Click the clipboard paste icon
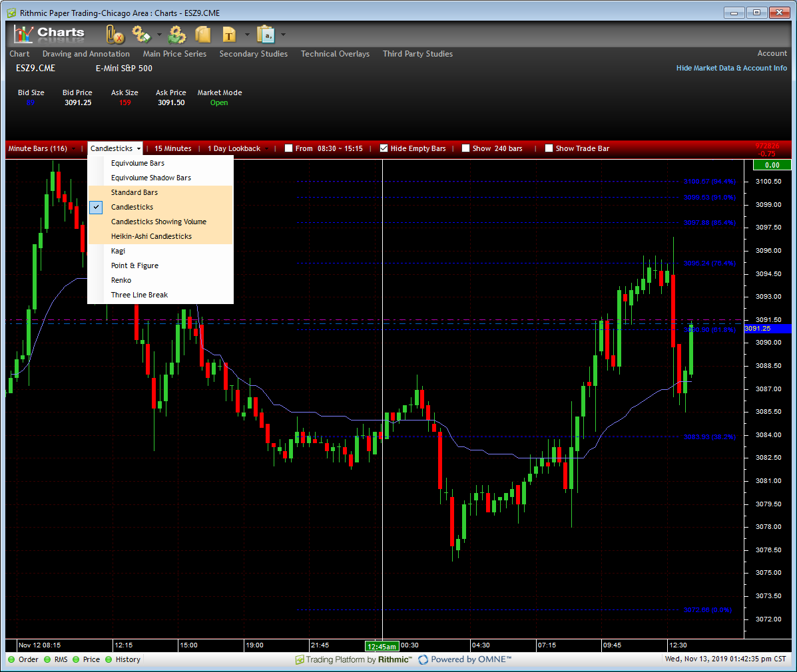 (x=266, y=35)
